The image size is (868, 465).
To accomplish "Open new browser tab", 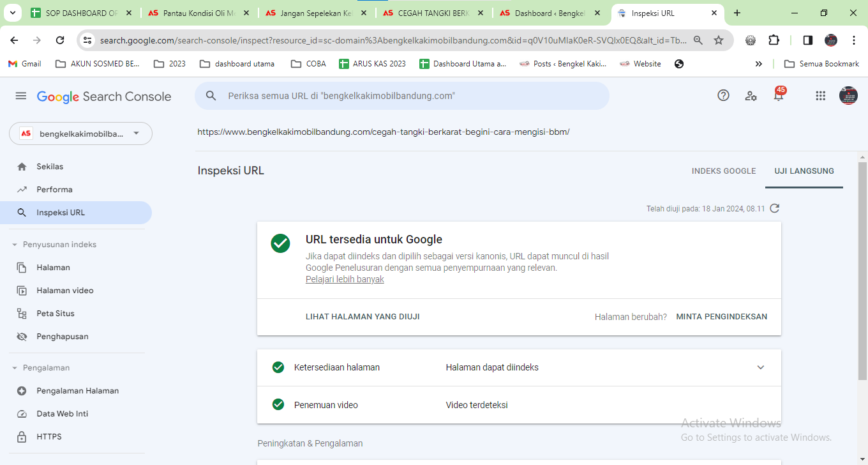I will click(737, 13).
